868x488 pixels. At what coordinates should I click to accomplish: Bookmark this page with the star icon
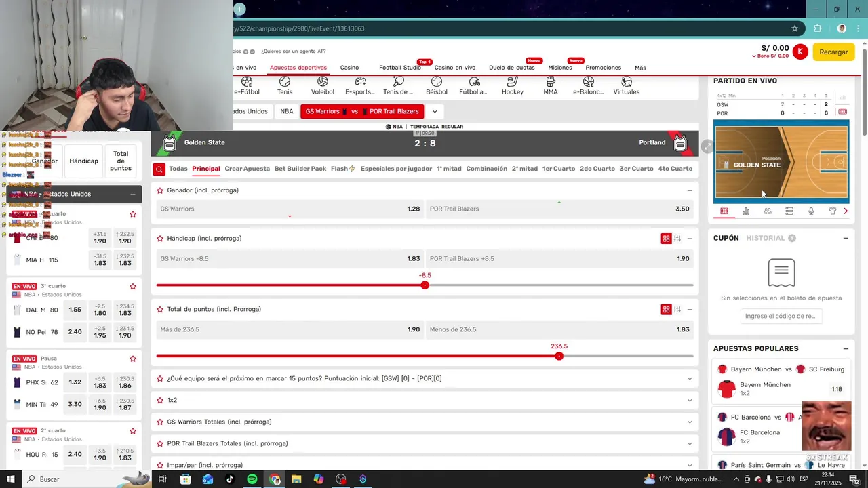tap(795, 28)
